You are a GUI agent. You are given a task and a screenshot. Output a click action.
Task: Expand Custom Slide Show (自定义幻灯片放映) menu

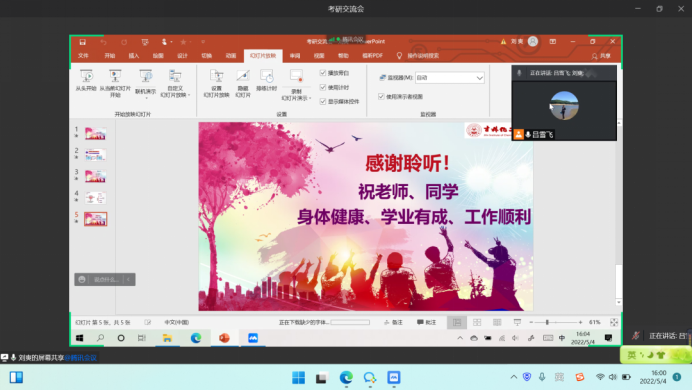pyautogui.click(x=175, y=91)
